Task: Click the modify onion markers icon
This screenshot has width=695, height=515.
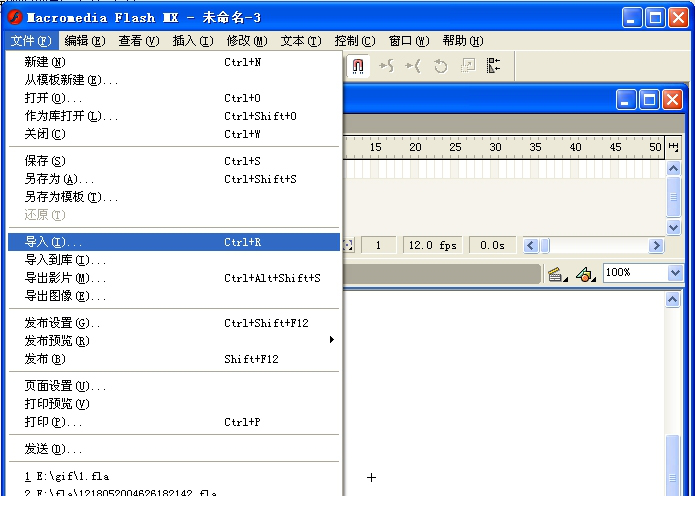Action: [349, 245]
